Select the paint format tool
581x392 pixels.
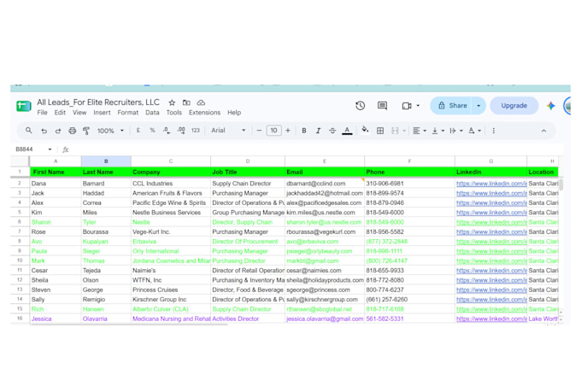(x=86, y=131)
